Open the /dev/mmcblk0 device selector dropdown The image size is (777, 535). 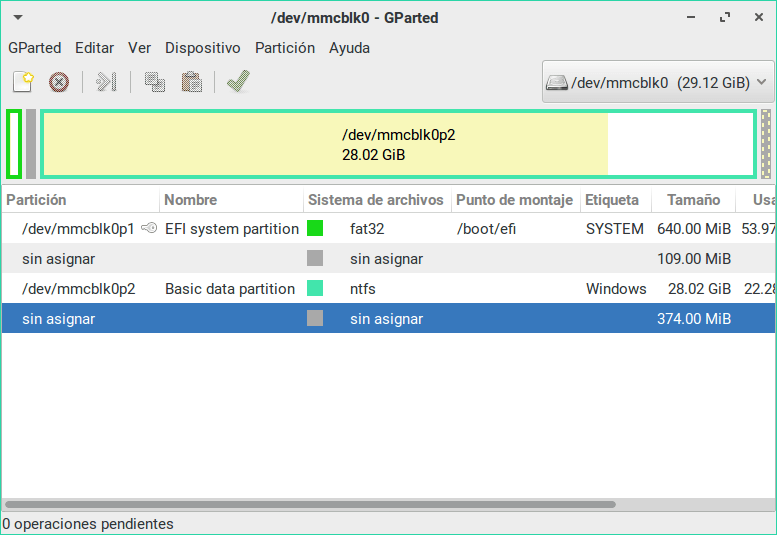(658, 82)
